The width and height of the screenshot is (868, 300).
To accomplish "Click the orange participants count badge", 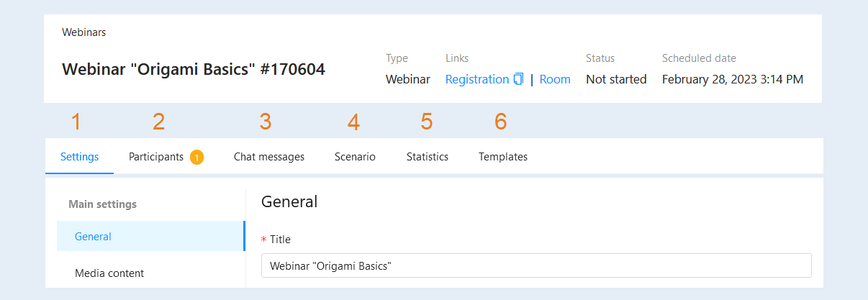I will coord(197,157).
